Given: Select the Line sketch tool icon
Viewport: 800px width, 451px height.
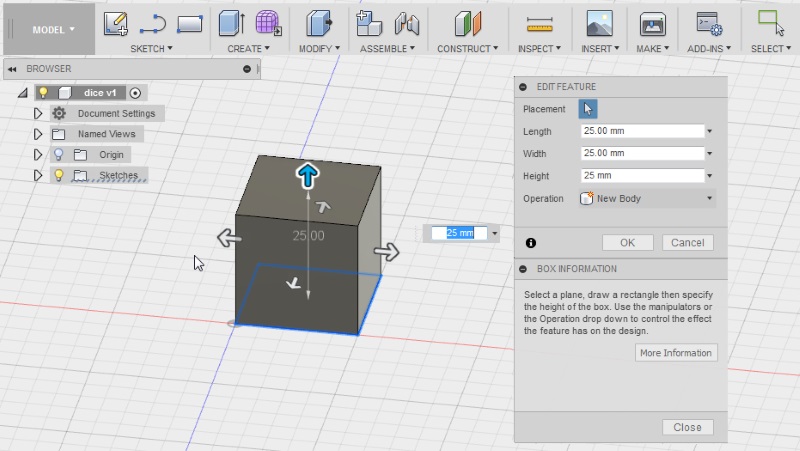Looking at the screenshot, I should (x=153, y=24).
